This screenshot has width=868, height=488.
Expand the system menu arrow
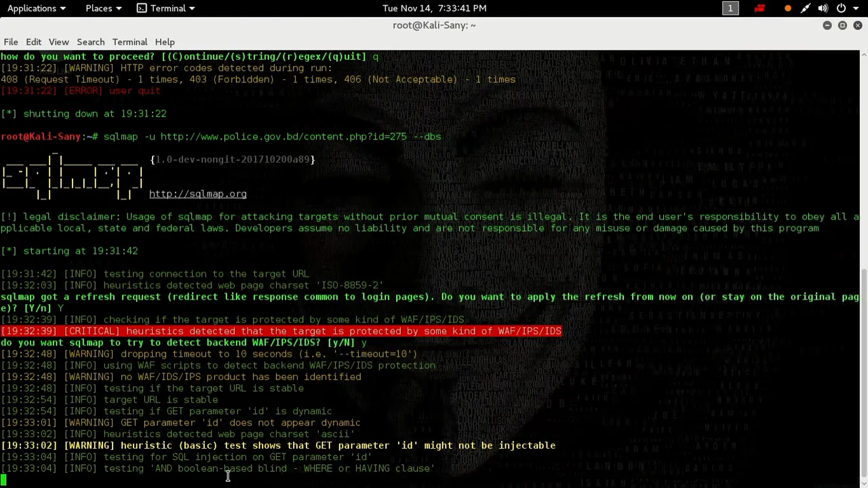click(x=855, y=8)
